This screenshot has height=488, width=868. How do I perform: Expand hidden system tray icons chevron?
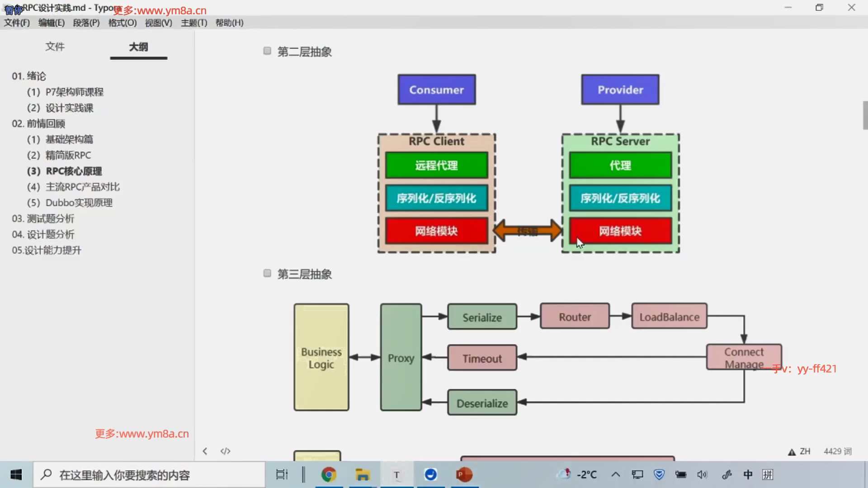coord(615,474)
